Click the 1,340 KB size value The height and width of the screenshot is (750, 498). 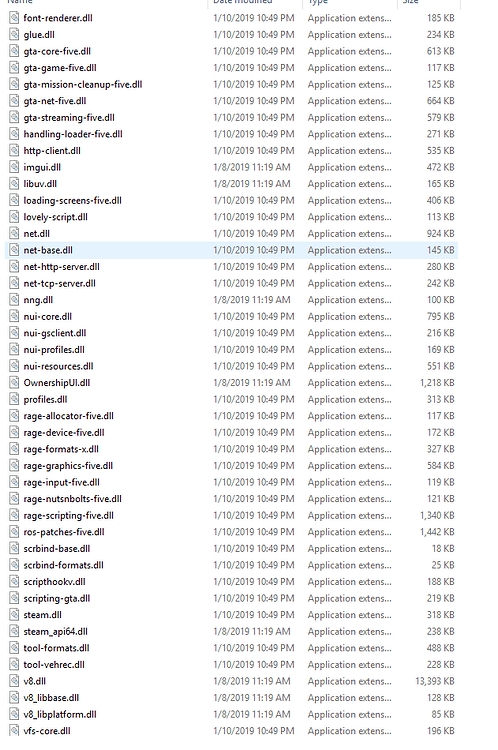tap(437, 516)
